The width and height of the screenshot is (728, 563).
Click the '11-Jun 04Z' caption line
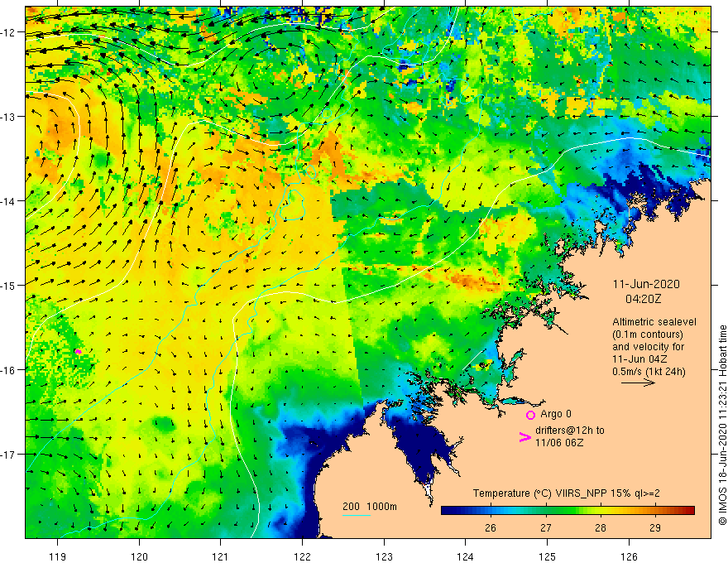tap(639, 359)
